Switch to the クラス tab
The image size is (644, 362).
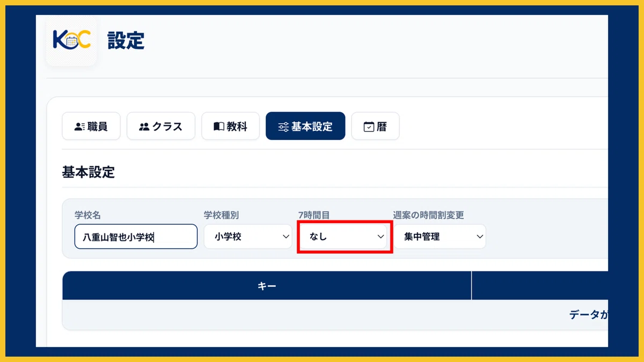(x=161, y=127)
